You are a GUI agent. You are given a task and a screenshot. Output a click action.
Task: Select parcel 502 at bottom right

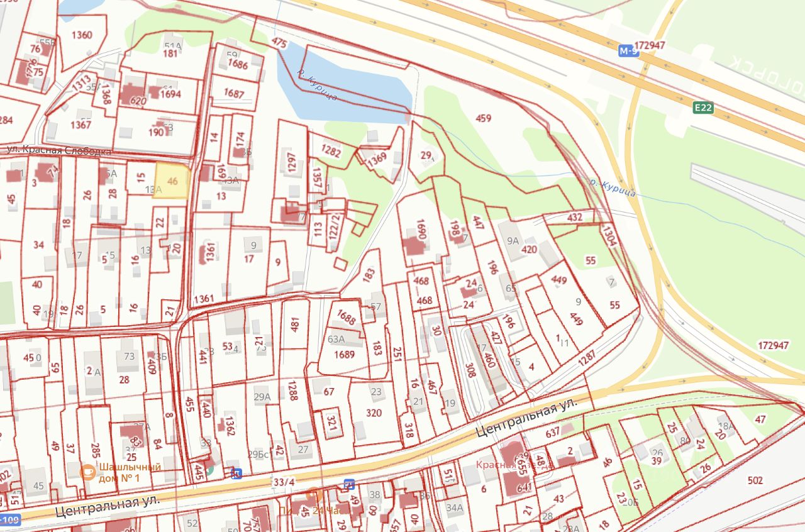click(x=755, y=481)
